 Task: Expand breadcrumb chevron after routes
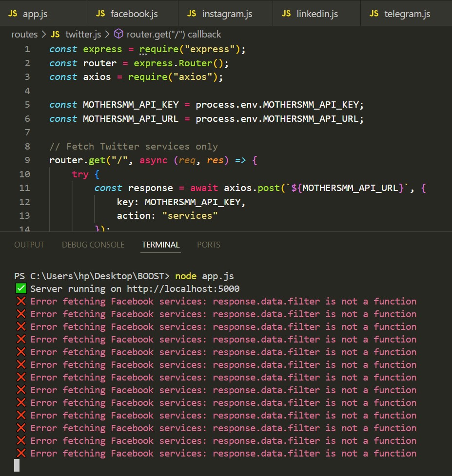(x=44, y=34)
